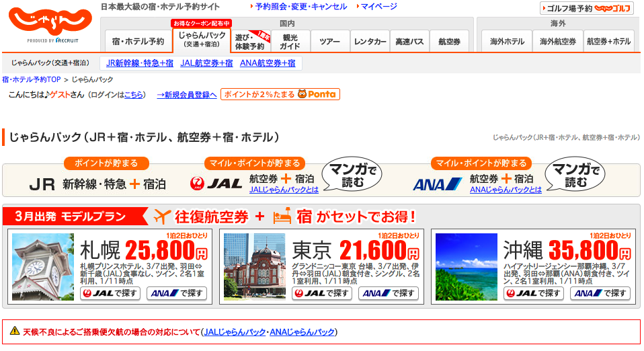Screen dimensions: 644x351
Task: Click the JAL マンガで読む speech bubble
Action: click(352, 174)
